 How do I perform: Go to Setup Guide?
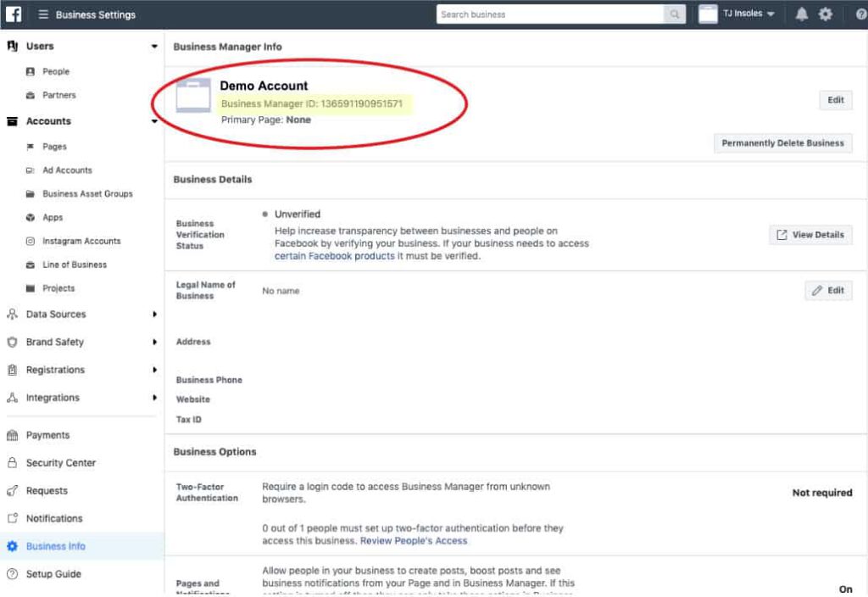point(53,574)
